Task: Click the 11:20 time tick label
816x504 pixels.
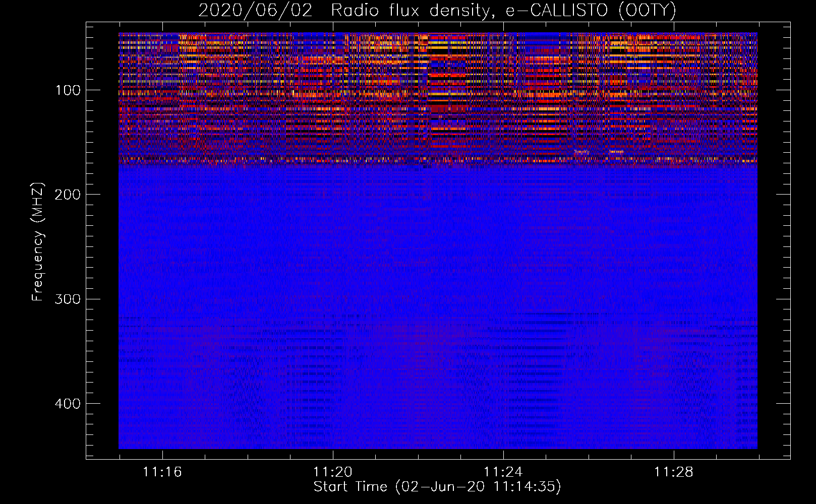Action: point(332,472)
